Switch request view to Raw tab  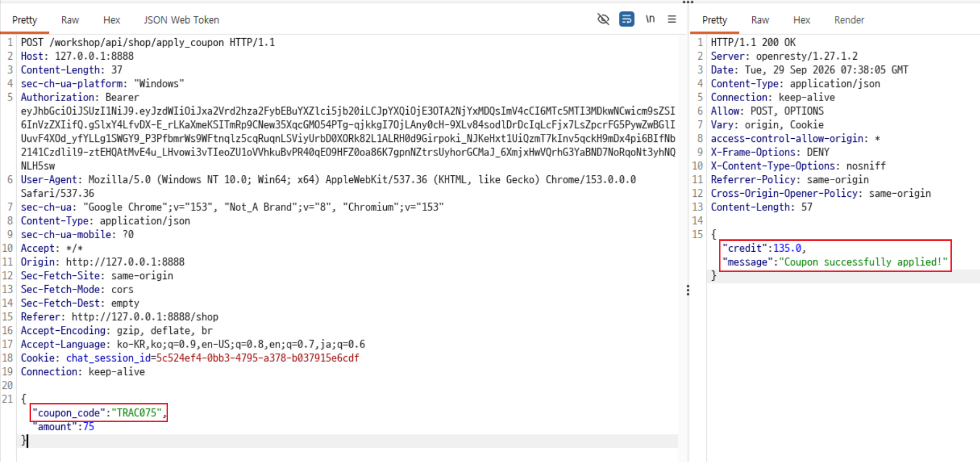point(70,20)
